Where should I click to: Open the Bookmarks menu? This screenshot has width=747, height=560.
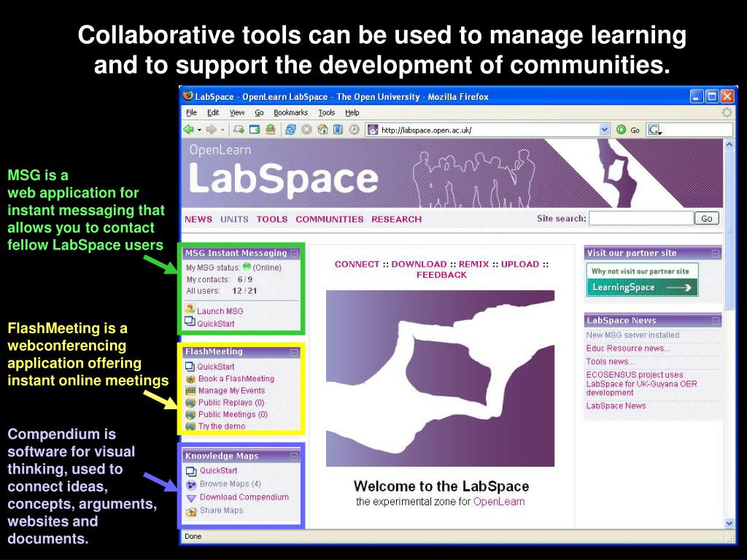pyautogui.click(x=290, y=113)
